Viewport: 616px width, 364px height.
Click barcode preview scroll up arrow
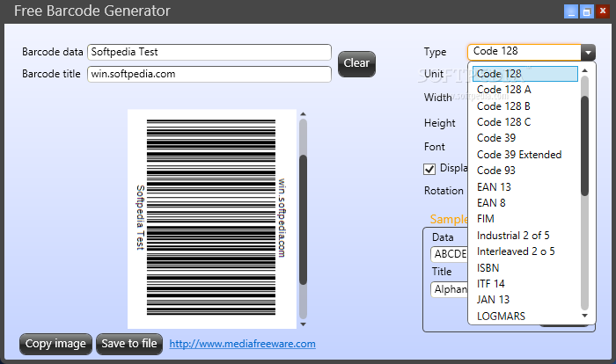(303, 114)
